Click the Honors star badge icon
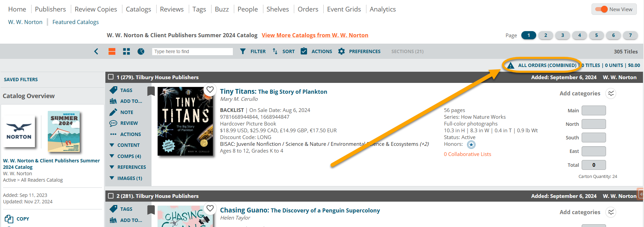The width and height of the screenshot is (644, 227). pos(471,145)
